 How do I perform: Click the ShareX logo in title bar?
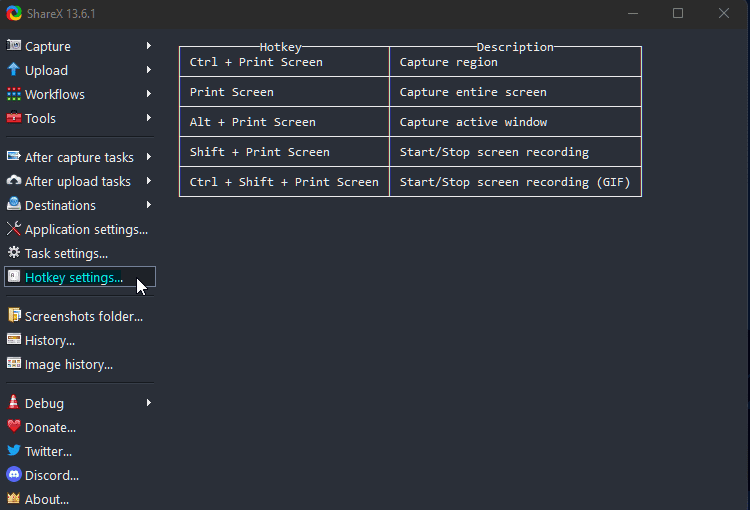[x=14, y=13]
